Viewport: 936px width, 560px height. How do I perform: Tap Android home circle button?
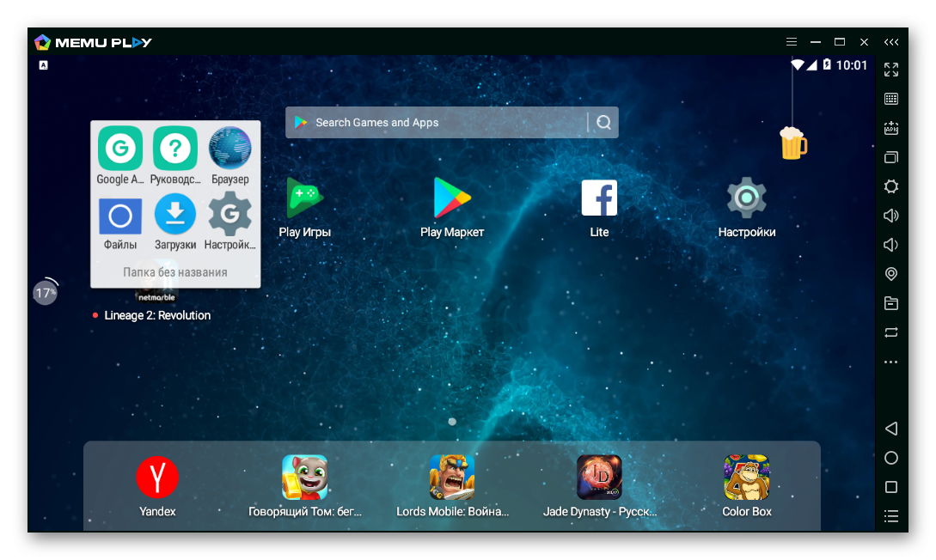click(x=891, y=458)
